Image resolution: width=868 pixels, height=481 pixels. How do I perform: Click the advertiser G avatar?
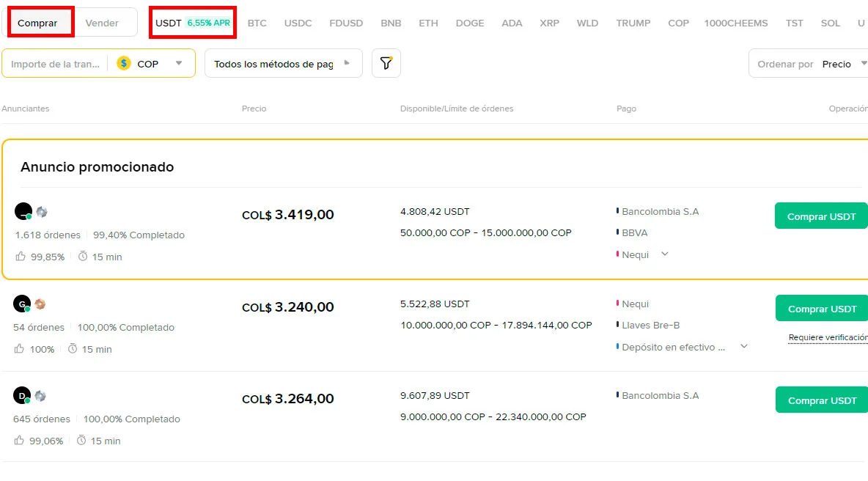pyautogui.click(x=21, y=304)
